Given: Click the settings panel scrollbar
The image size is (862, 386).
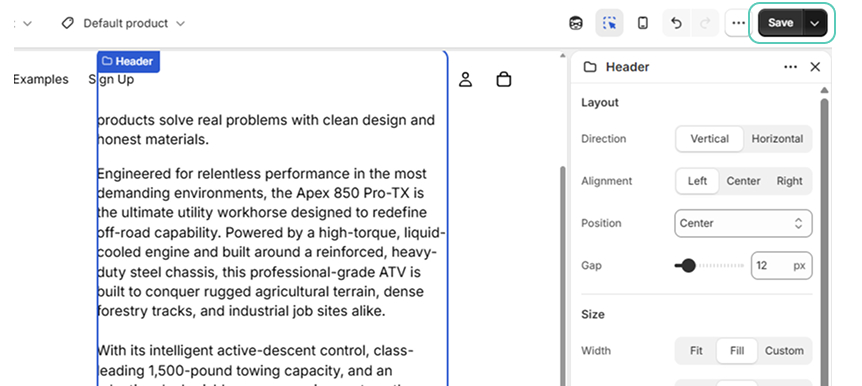Looking at the screenshot, I should click(824, 242).
